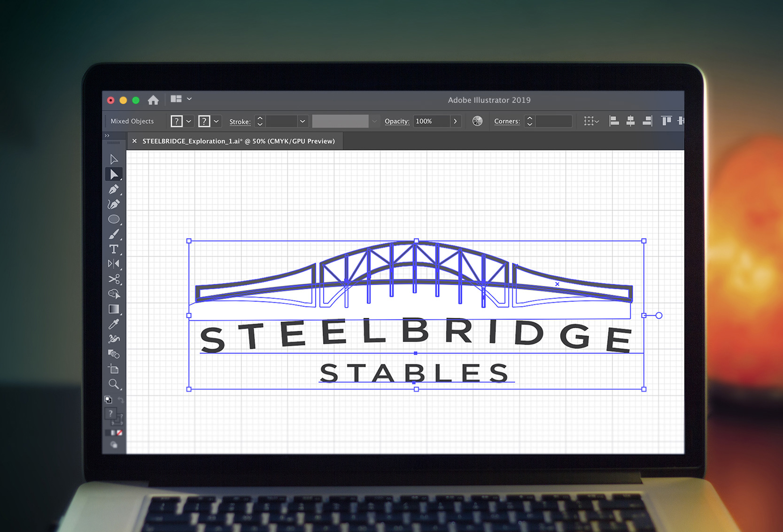Click the Stroke swatch in control bar

point(204,121)
